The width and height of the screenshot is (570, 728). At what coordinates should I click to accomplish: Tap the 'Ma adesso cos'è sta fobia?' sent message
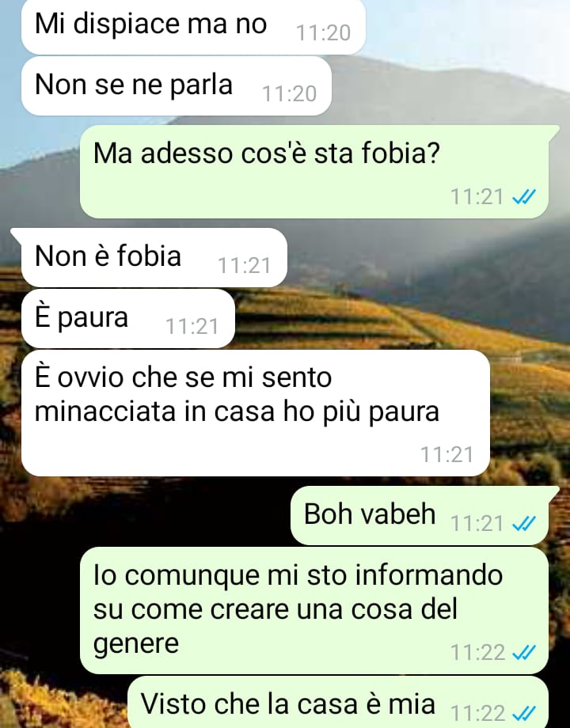coord(314,172)
